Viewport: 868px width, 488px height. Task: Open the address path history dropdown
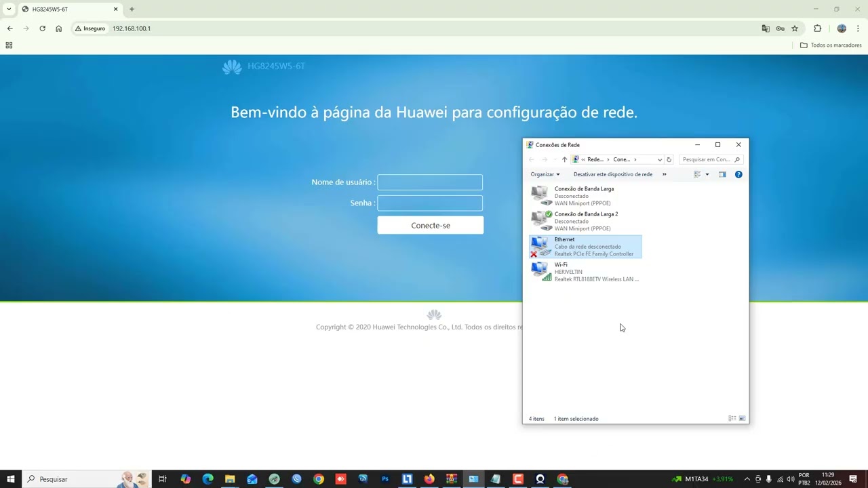pyautogui.click(x=659, y=159)
